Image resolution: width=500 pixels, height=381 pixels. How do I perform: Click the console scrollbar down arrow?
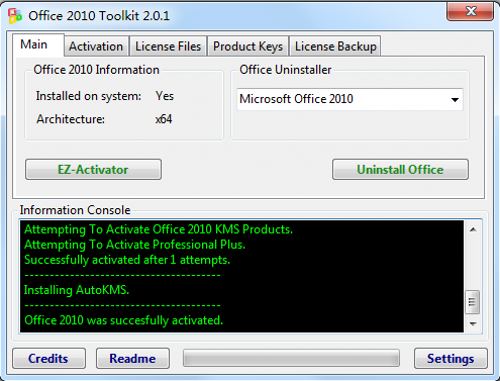point(473,323)
